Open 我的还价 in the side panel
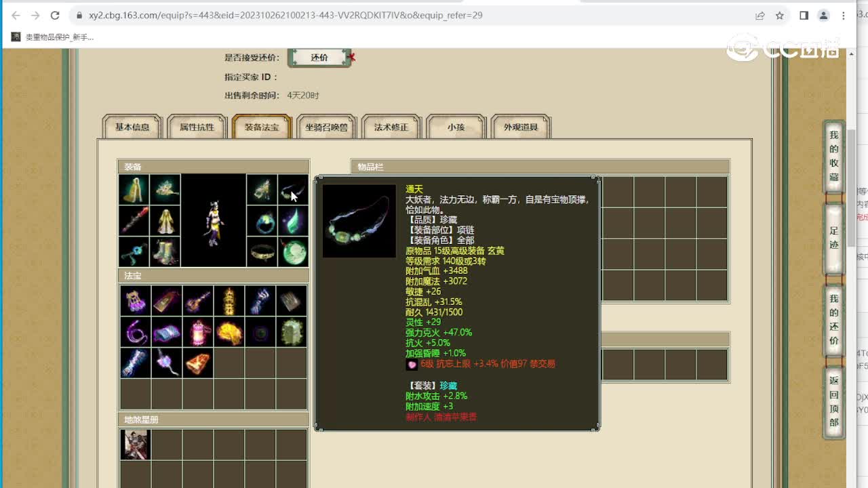868x488 pixels. [833, 319]
